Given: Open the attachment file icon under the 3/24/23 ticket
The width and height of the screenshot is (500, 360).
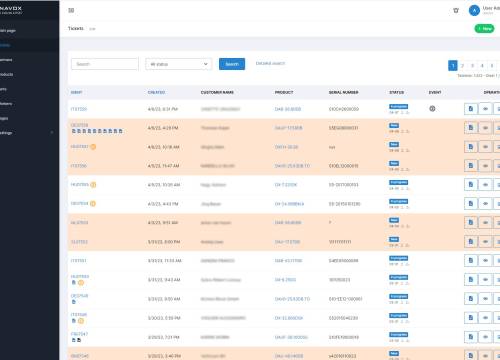Looking at the screenshot, I should click(74, 302).
